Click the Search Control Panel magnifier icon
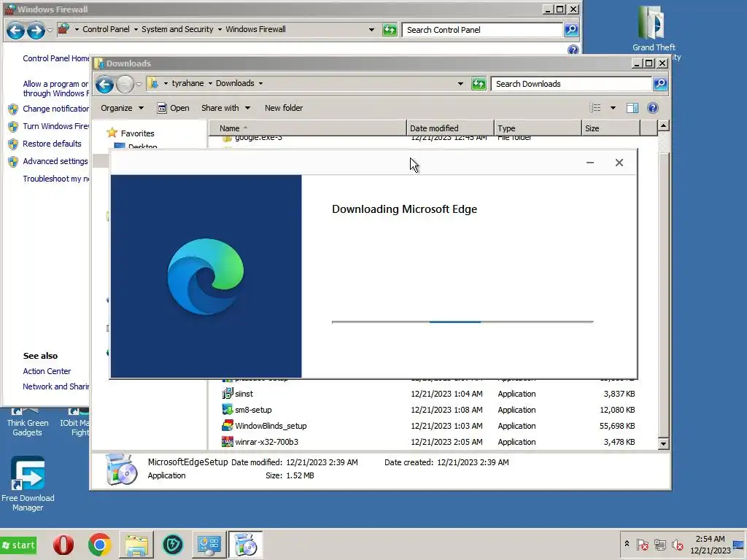The width and height of the screenshot is (747, 560). pyautogui.click(x=570, y=29)
